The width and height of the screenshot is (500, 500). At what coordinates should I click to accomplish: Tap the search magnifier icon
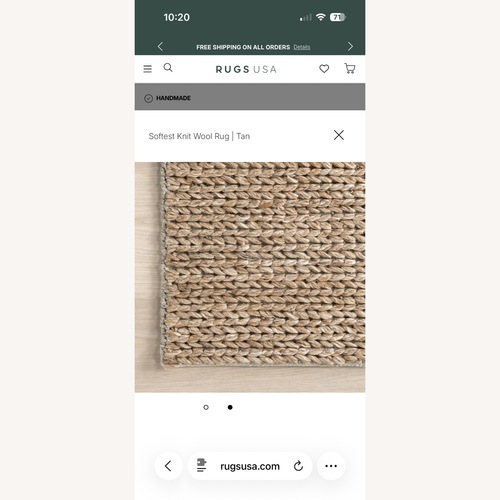pos(168,68)
